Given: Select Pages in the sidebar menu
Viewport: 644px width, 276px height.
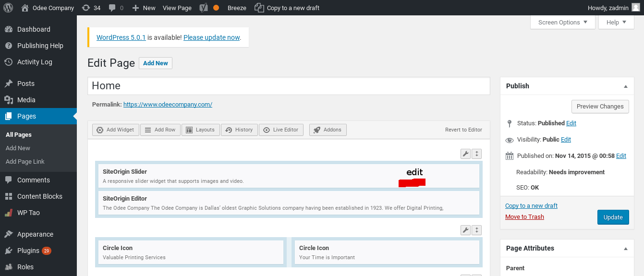Looking at the screenshot, I should point(38,116).
